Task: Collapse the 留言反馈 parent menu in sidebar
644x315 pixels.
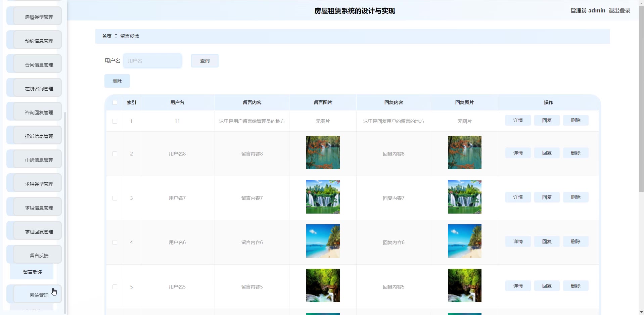Action: point(39,255)
